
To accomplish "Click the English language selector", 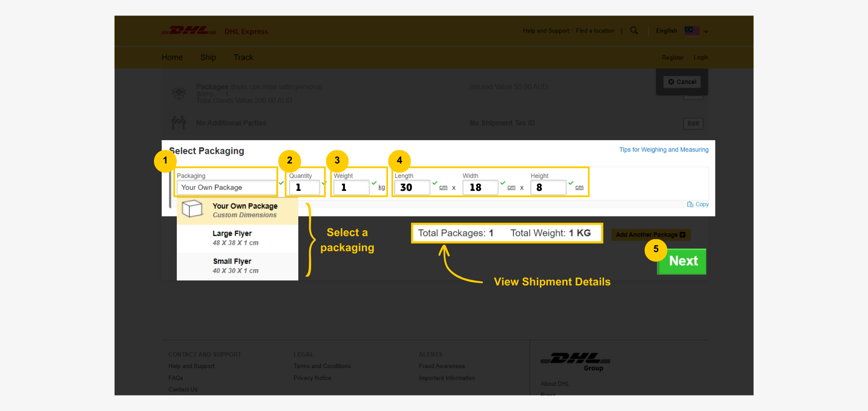I will point(667,31).
